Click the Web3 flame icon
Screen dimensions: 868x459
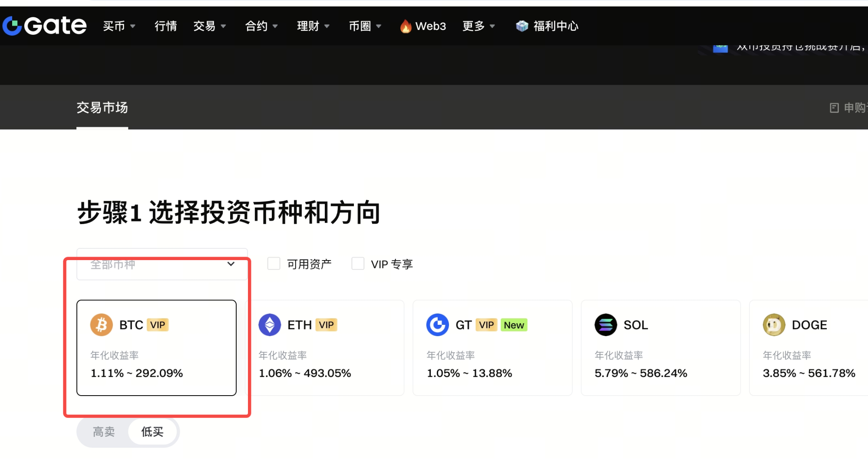click(x=406, y=26)
